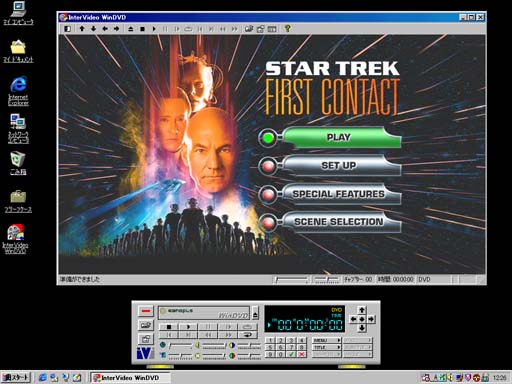Click the time counter display
This screenshot has width=512, height=384.
pyautogui.click(x=305, y=319)
